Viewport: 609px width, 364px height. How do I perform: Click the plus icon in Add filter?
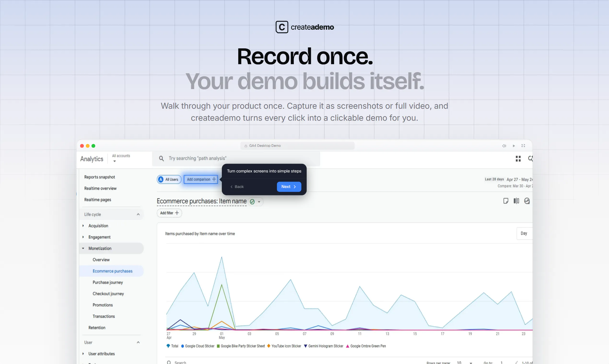tap(177, 213)
